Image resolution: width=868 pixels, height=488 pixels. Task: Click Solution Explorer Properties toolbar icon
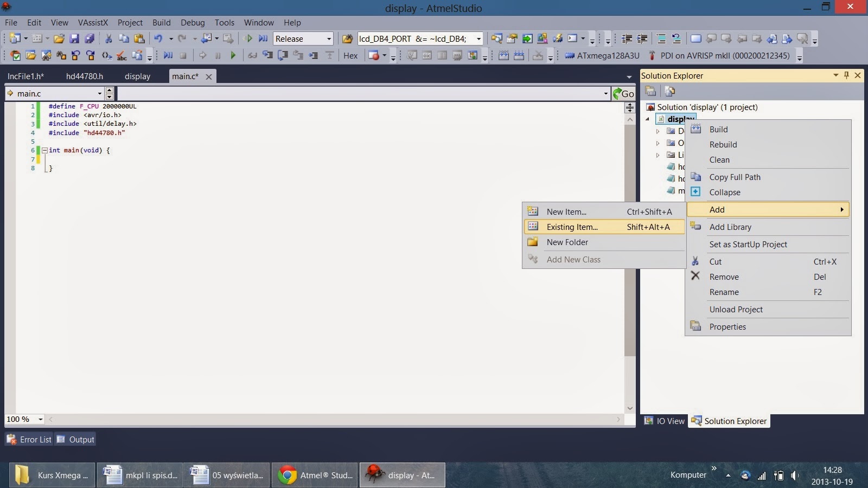click(x=650, y=91)
